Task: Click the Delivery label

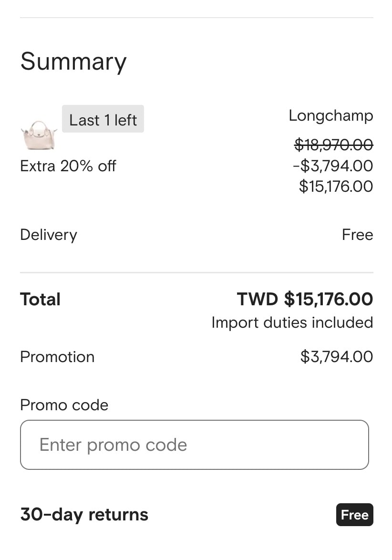Action: pyautogui.click(x=49, y=235)
